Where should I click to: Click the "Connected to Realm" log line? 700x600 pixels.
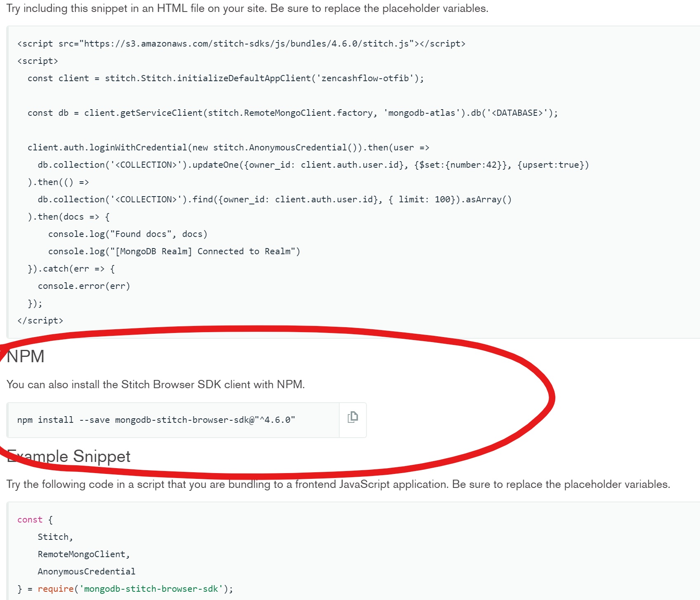tap(174, 251)
